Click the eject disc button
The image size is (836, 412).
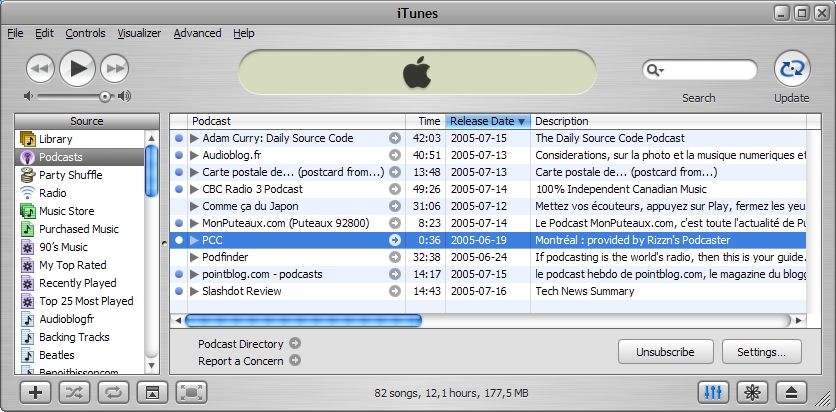[x=791, y=393]
